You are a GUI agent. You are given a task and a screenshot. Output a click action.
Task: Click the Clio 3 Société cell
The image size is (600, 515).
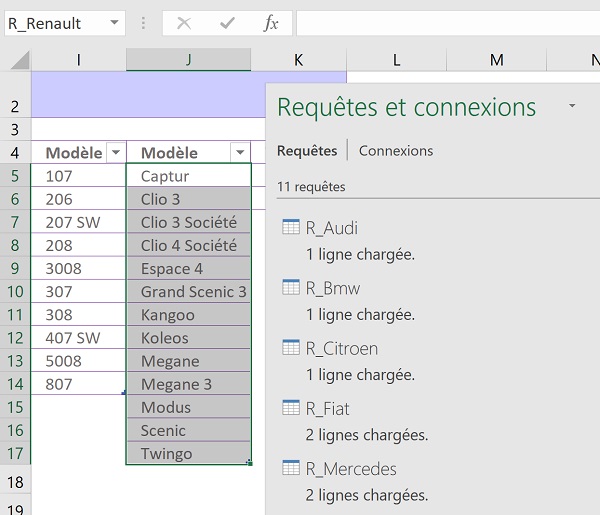[x=189, y=222]
